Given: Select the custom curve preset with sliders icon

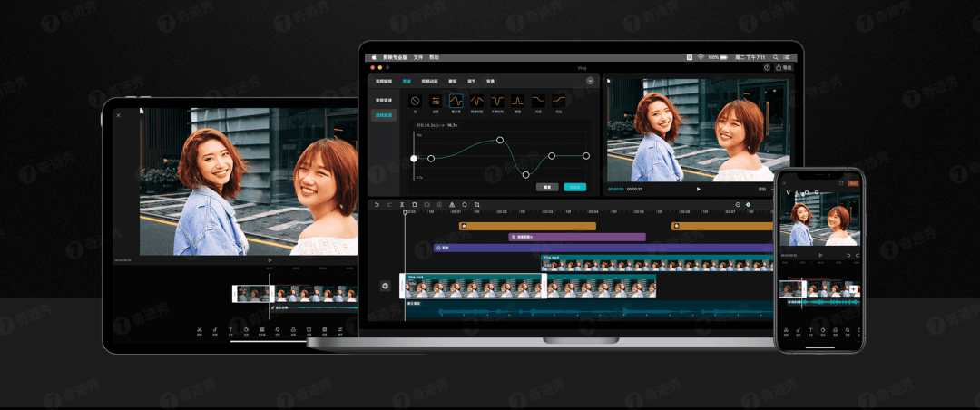Looking at the screenshot, I should pyautogui.click(x=436, y=101).
